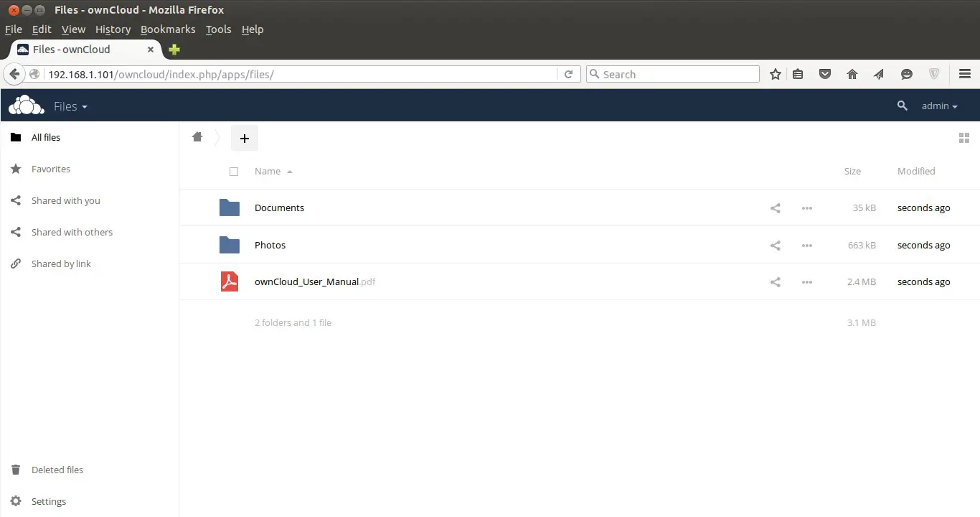Viewport: 980px width, 517px height.
Task: Click the ownCloud logo icon
Action: coord(26,106)
